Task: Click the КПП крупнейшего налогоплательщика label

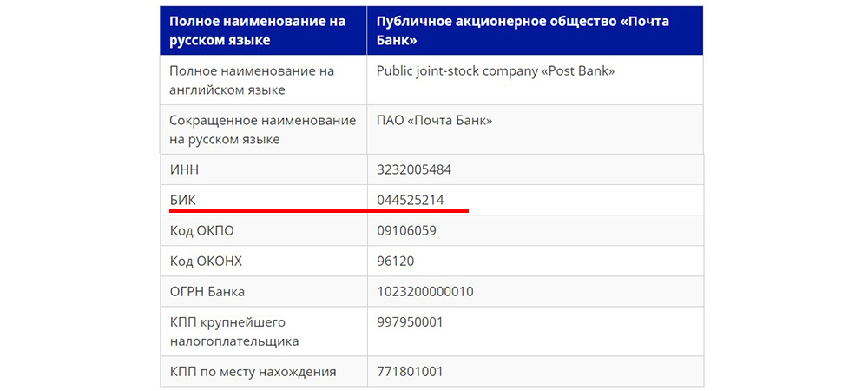Action: coord(234,331)
